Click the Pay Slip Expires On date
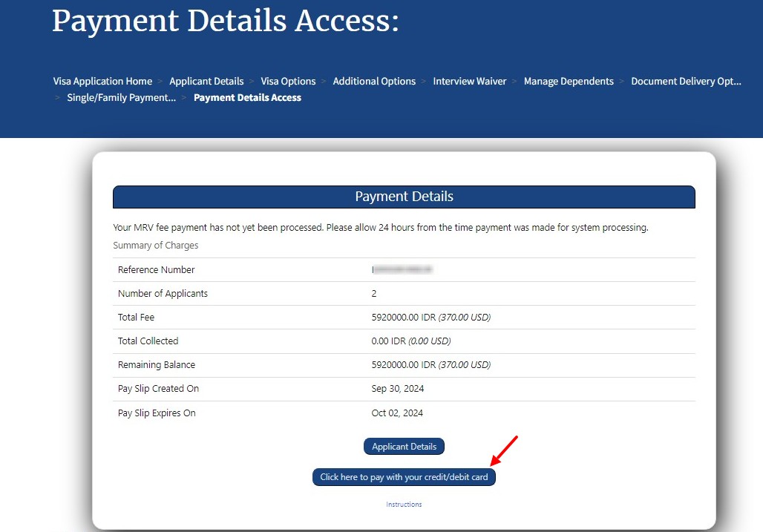763x532 pixels. (x=397, y=413)
